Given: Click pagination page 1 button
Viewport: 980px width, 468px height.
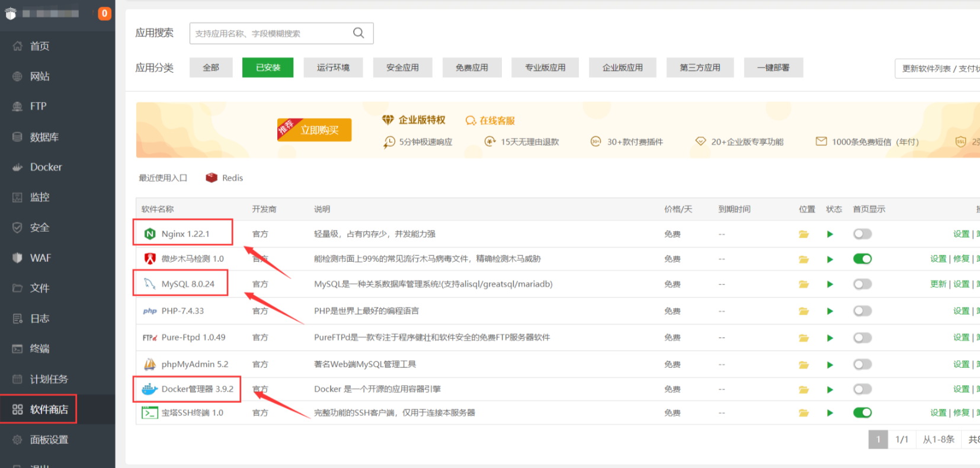Looking at the screenshot, I should [878, 439].
